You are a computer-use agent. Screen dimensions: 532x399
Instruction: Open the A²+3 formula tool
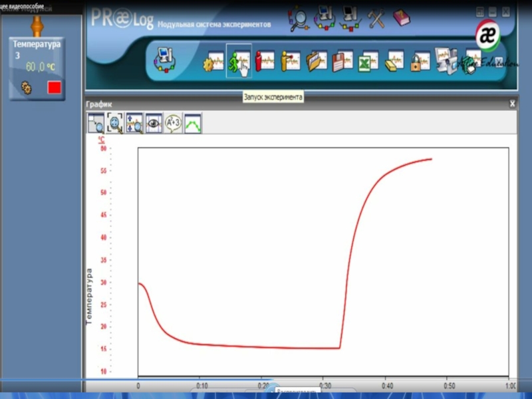coord(174,123)
